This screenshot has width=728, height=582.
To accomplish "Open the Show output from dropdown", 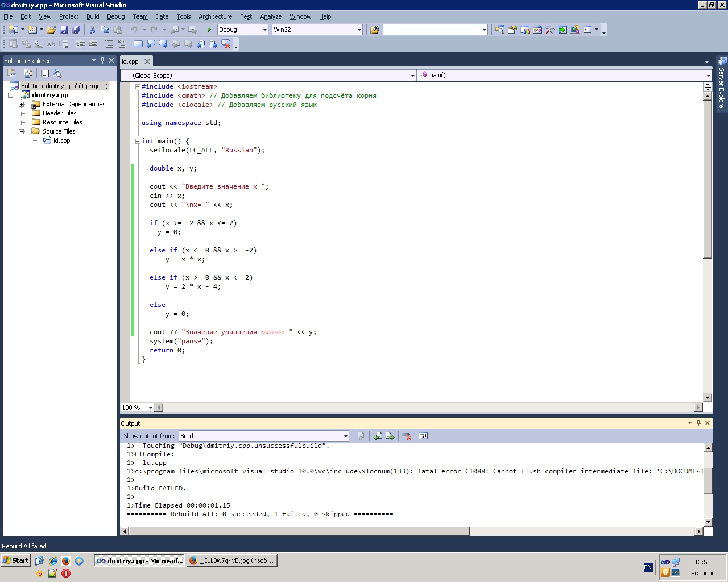I will coord(345,436).
